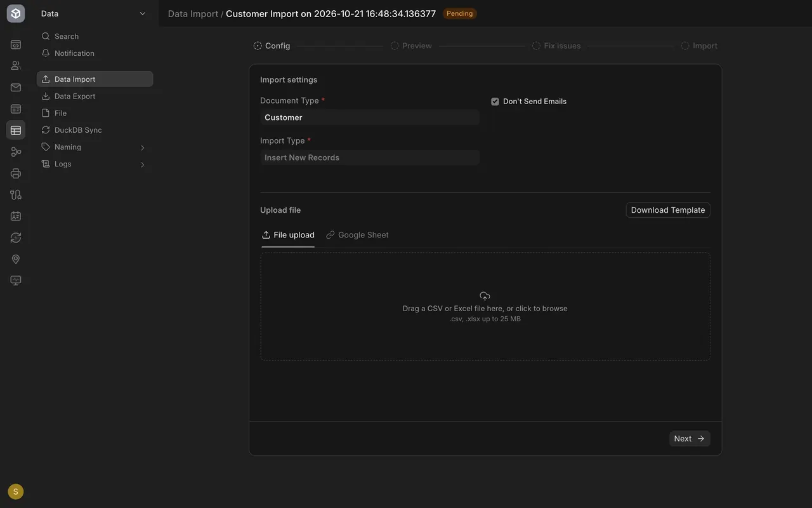The height and width of the screenshot is (508, 812).
Task: Open the Document Type Customer field
Action: tap(370, 117)
